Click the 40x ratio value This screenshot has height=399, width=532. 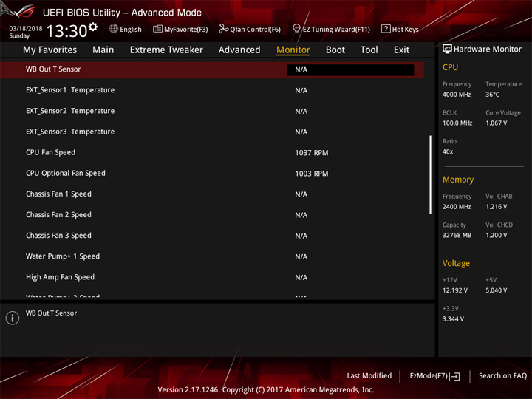pyautogui.click(x=448, y=151)
